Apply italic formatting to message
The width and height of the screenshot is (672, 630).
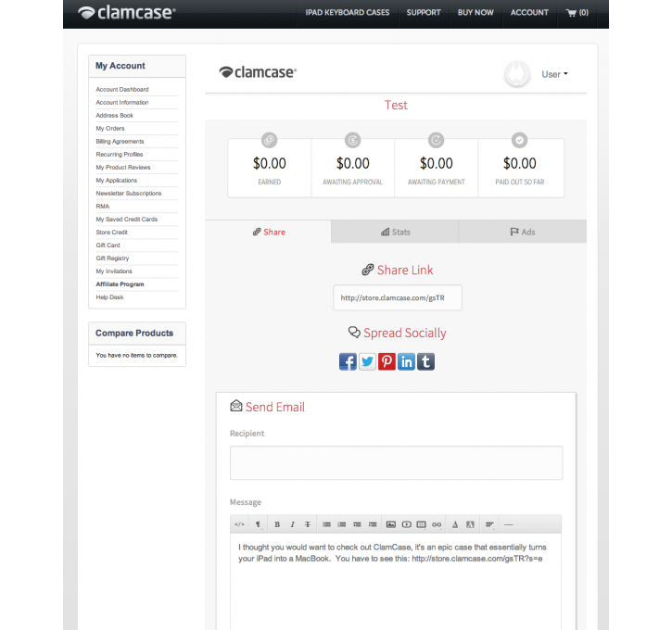(x=292, y=524)
